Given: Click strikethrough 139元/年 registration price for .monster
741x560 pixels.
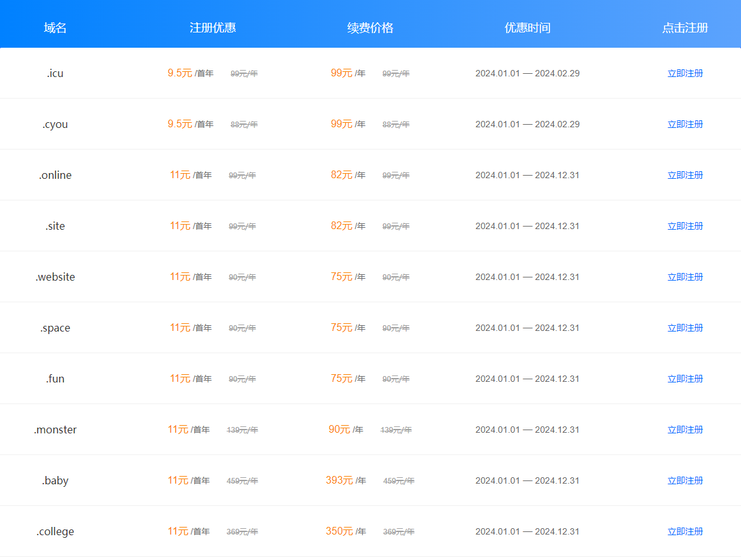Looking at the screenshot, I should 243,430.
